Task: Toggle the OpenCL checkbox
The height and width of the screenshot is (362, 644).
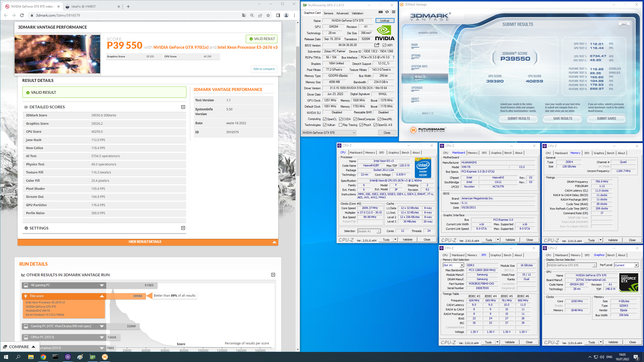Action: click(x=325, y=119)
